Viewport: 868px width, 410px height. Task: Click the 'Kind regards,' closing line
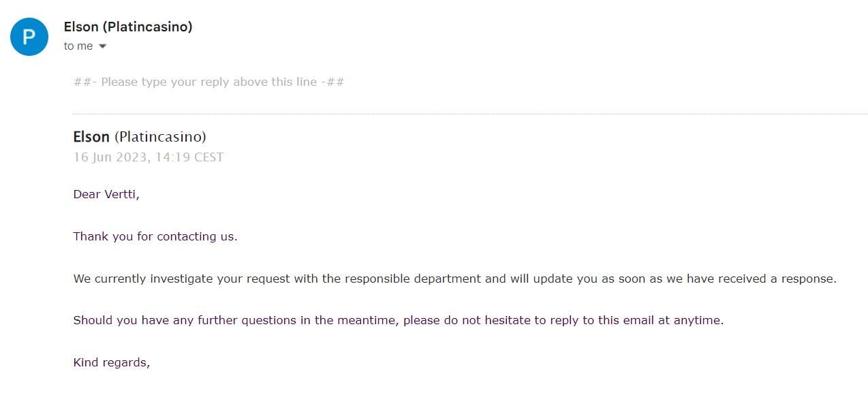point(112,362)
